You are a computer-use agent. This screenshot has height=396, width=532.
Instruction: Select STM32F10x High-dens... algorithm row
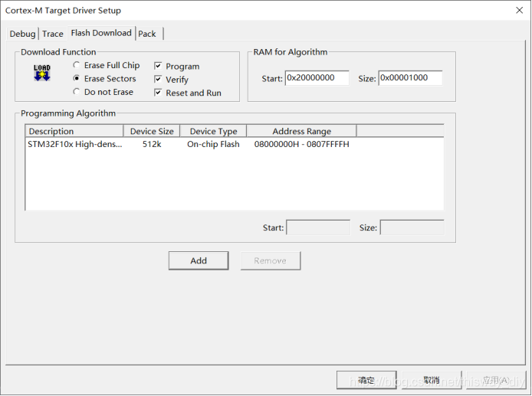(x=235, y=144)
